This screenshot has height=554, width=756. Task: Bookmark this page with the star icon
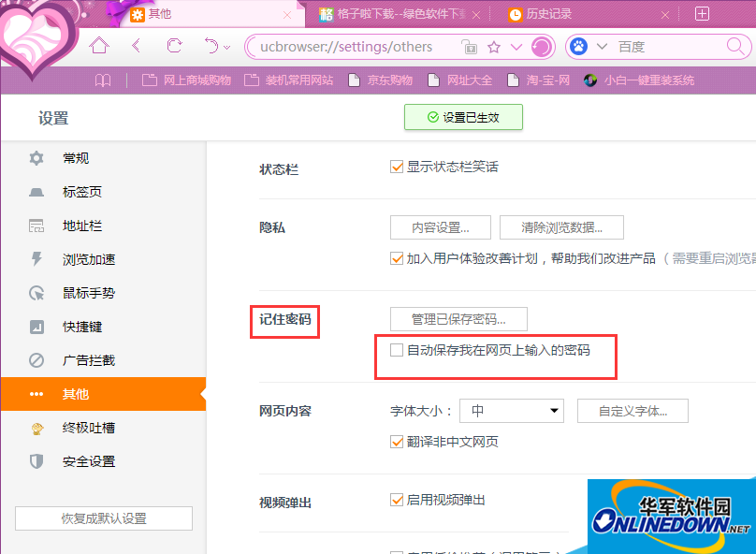tap(494, 47)
